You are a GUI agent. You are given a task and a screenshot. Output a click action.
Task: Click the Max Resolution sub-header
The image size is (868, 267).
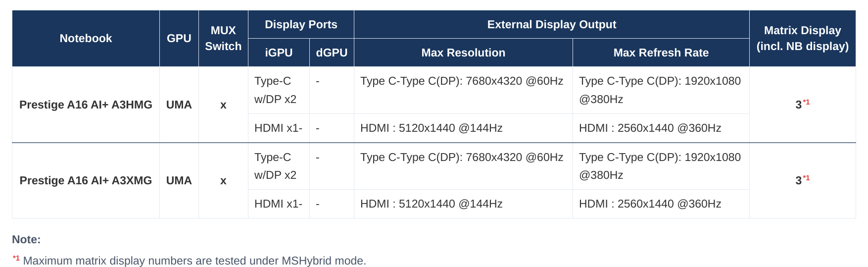(x=463, y=53)
